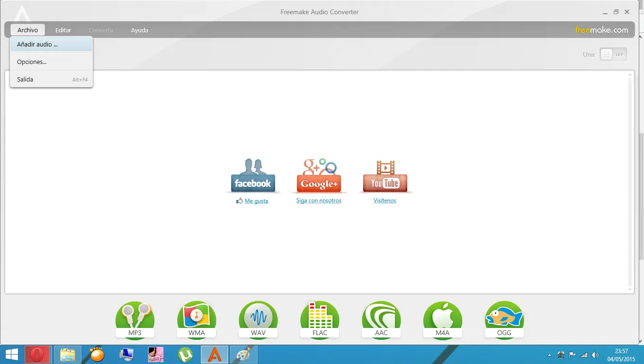Open the uTorrent taskbar icon
644x364 pixels.
click(x=185, y=355)
